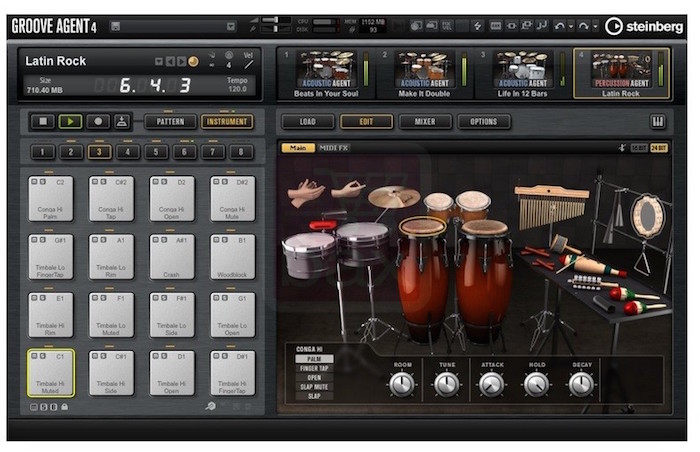Toggle mute on the Crash pad
Image resolution: width=700 pixels, height=452 pixels.
155,240
